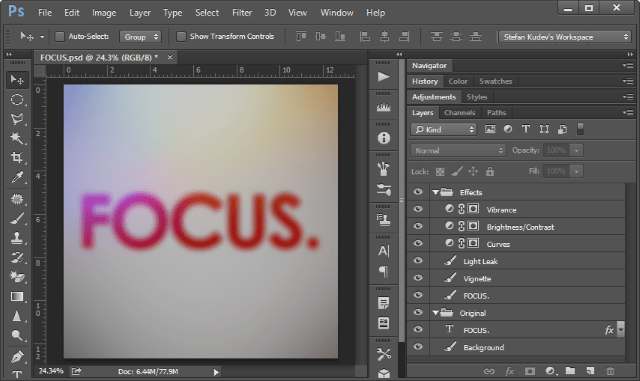Select the Rectangle gradient tool
Viewport: 640px width, 381px height.
coord(17,296)
